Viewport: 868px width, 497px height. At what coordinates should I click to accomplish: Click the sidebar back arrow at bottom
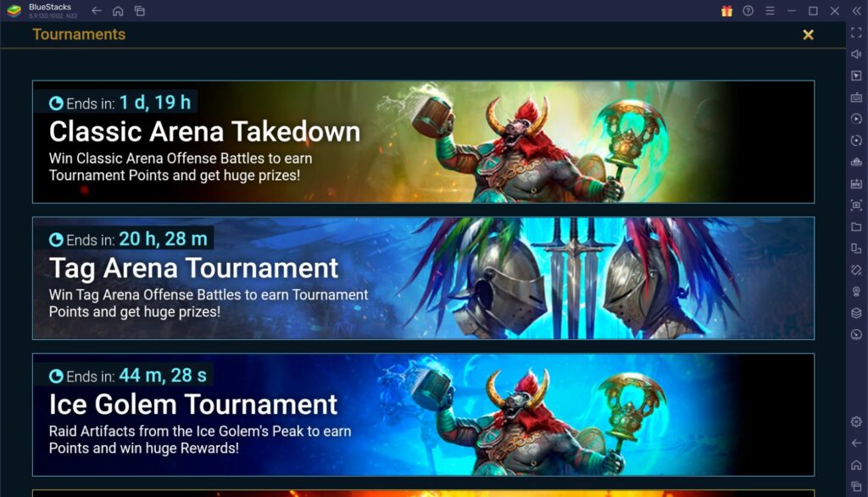pyautogui.click(x=856, y=444)
